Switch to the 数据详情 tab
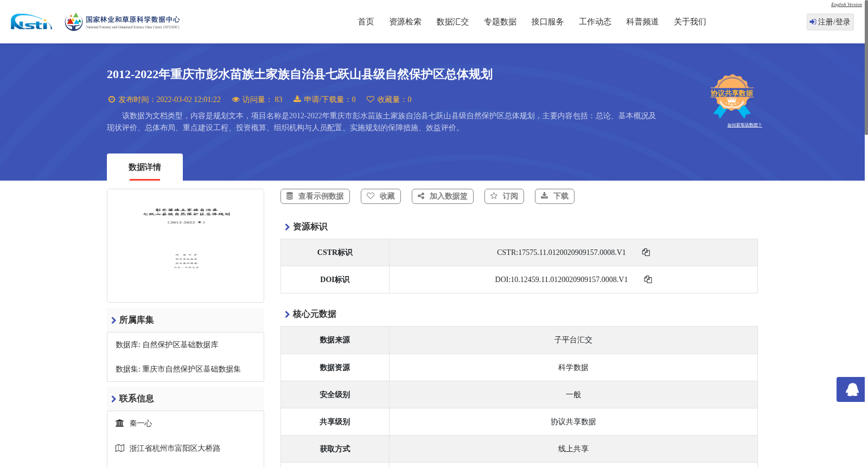This screenshot has height=467, width=868. [145, 167]
